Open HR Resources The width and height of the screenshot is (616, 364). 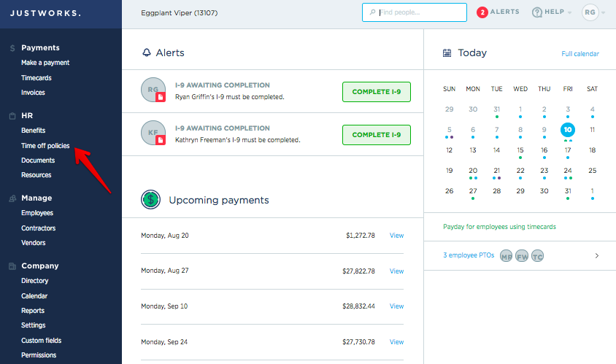pos(36,175)
